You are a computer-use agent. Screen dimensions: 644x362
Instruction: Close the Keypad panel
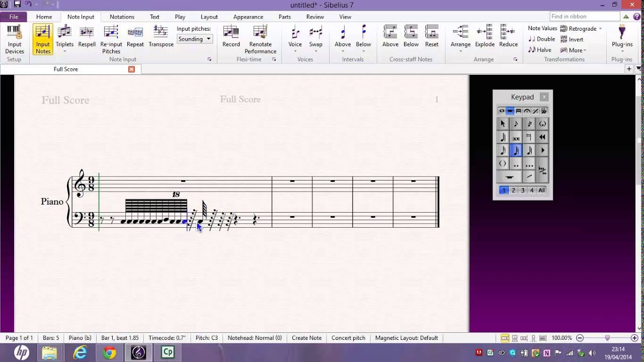tap(544, 97)
